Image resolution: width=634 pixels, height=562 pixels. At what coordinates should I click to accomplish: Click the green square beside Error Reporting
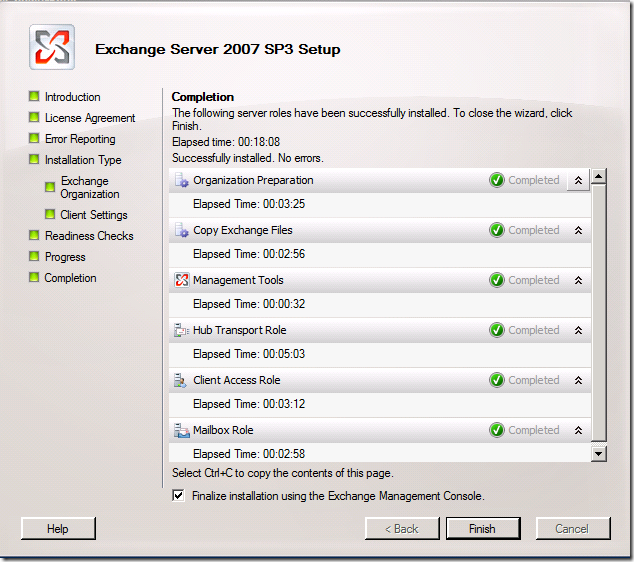[x=34, y=138]
